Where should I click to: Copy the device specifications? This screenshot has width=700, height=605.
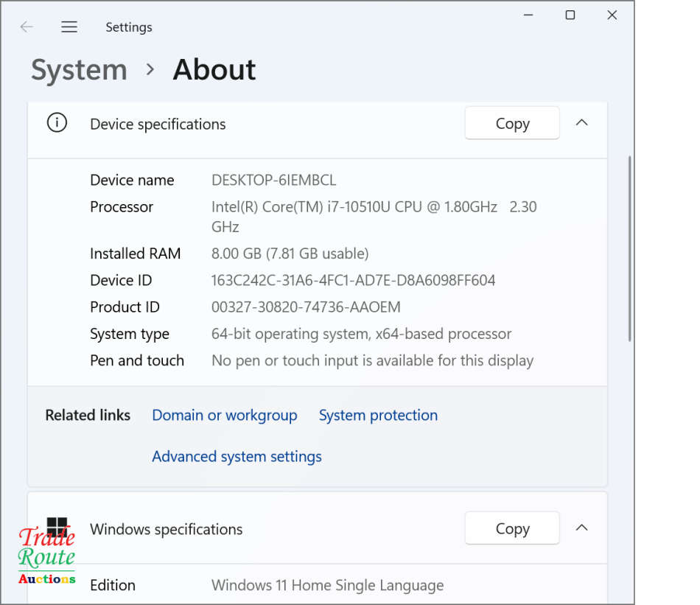[x=512, y=124]
